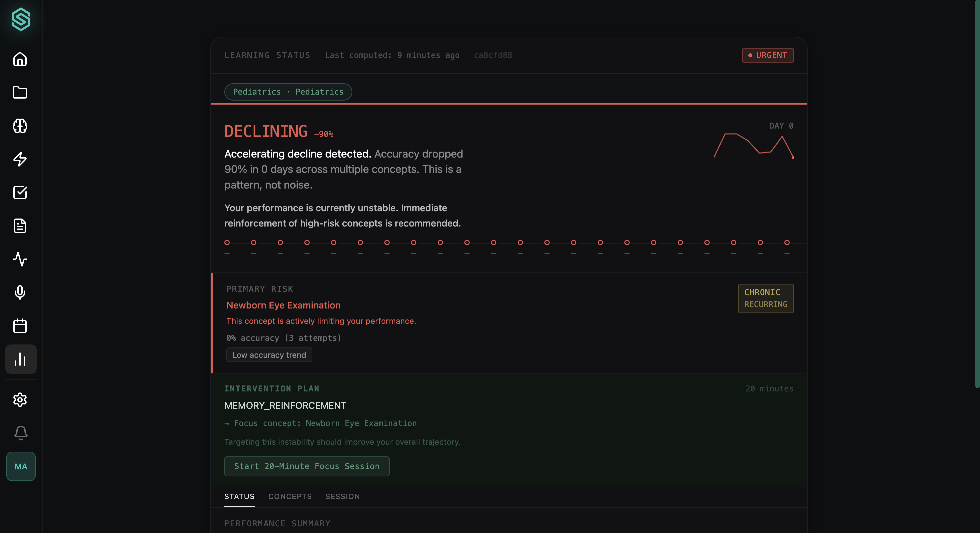This screenshot has width=980, height=533.
Task: Click the microphone sidebar icon
Action: coord(20,292)
